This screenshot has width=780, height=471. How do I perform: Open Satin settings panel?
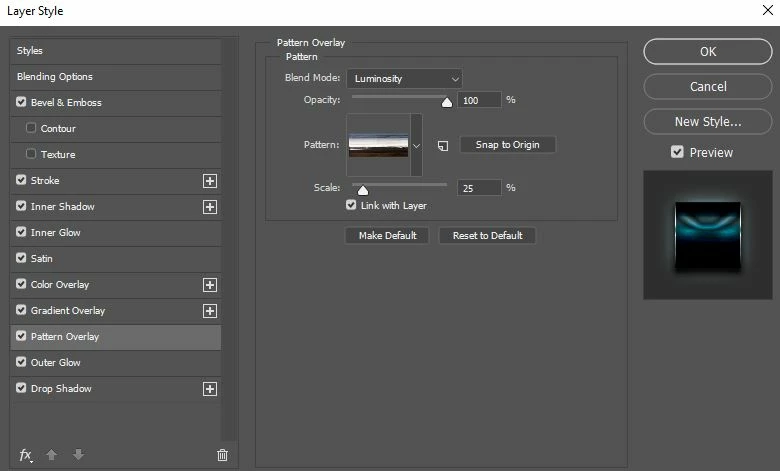[x=41, y=259]
